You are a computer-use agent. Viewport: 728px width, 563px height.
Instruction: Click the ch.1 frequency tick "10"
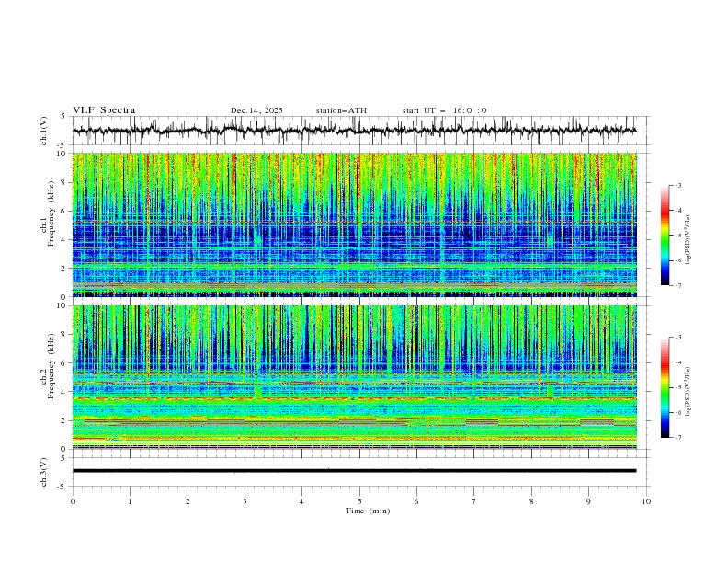pyautogui.click(x=62, y=154)
